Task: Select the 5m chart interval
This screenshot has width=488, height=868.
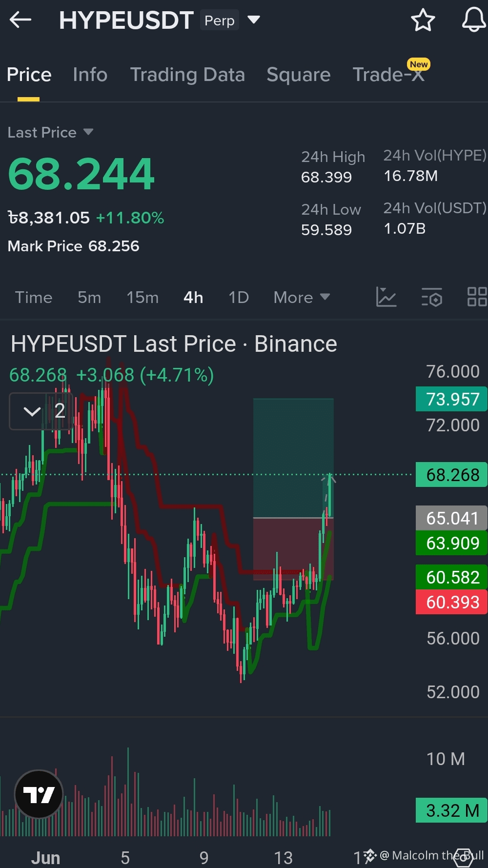Action: pos(89,297)
